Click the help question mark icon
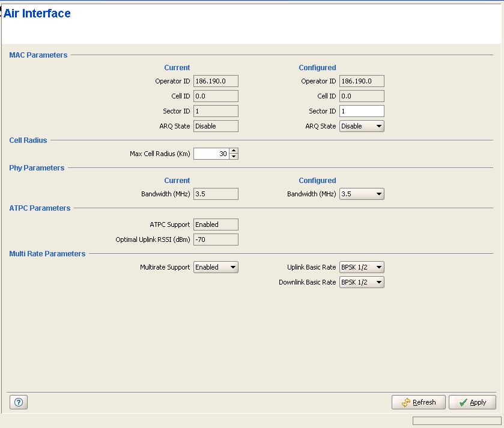The image size is (504, 428). click(19, 402)
